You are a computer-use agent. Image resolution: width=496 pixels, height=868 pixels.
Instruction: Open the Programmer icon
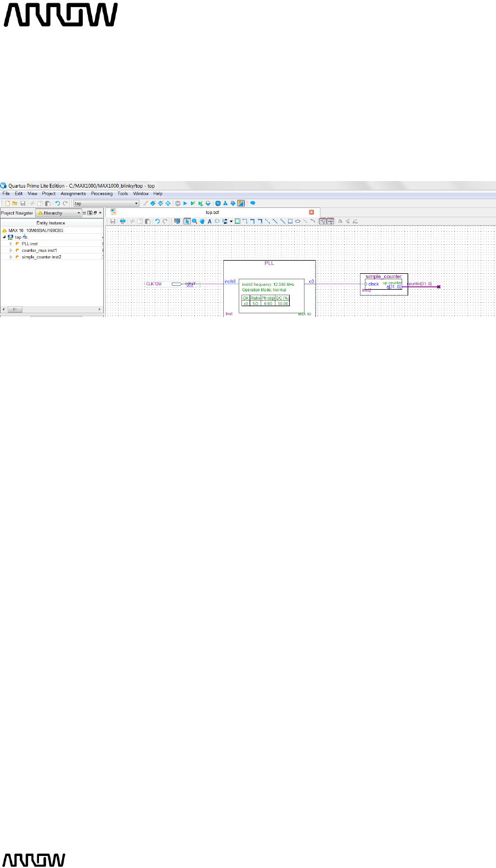pos(233,203)
